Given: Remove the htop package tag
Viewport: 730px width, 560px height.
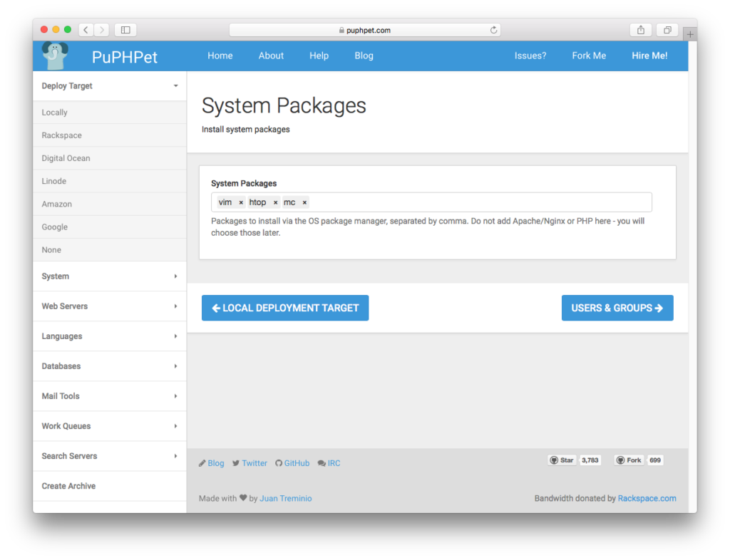Looking at the screenshot, I should 276,203.
